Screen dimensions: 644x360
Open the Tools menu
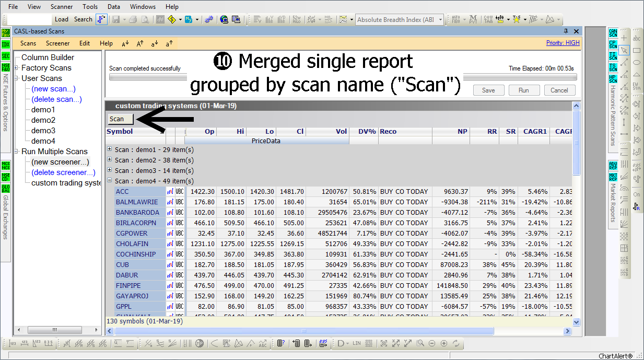(x=90, y=7)
